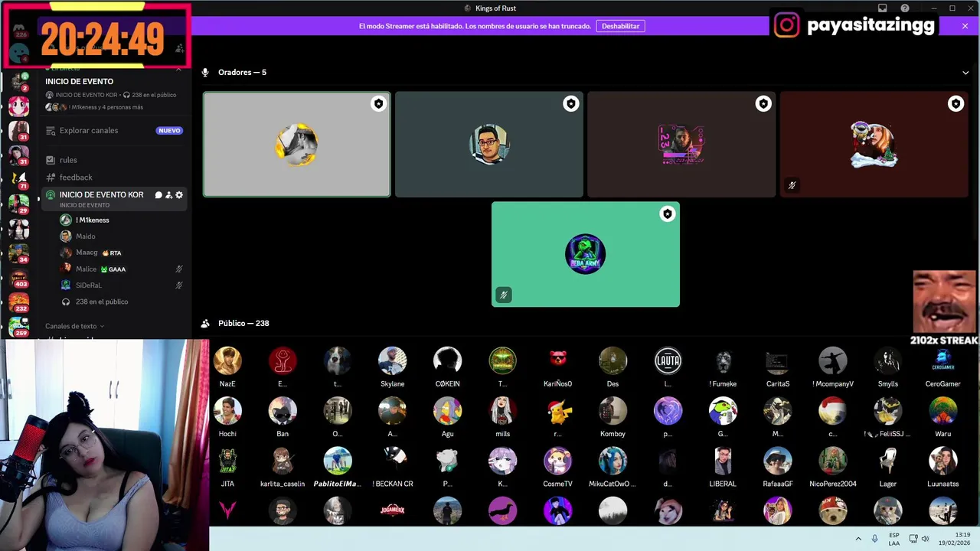Click the Deshabilitar streamer mode button
This screenshot has width=980, height=551.
[x=620, y=26]
